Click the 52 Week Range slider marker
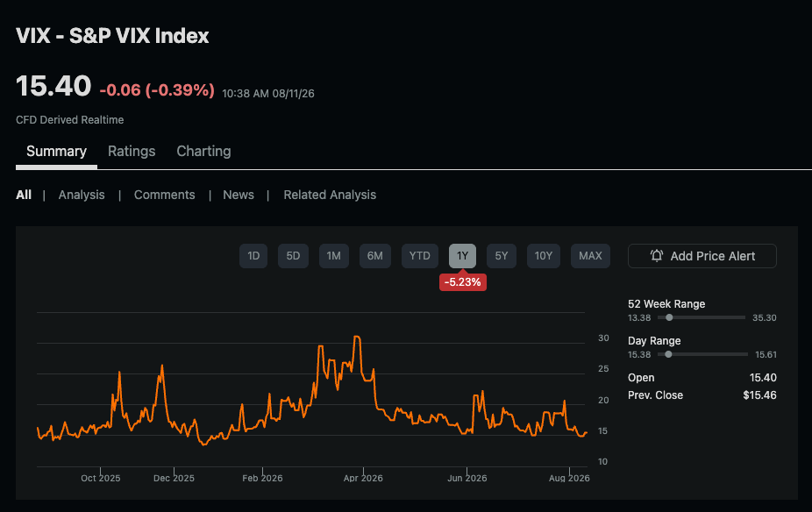The image size is (812, 512). 669,317
